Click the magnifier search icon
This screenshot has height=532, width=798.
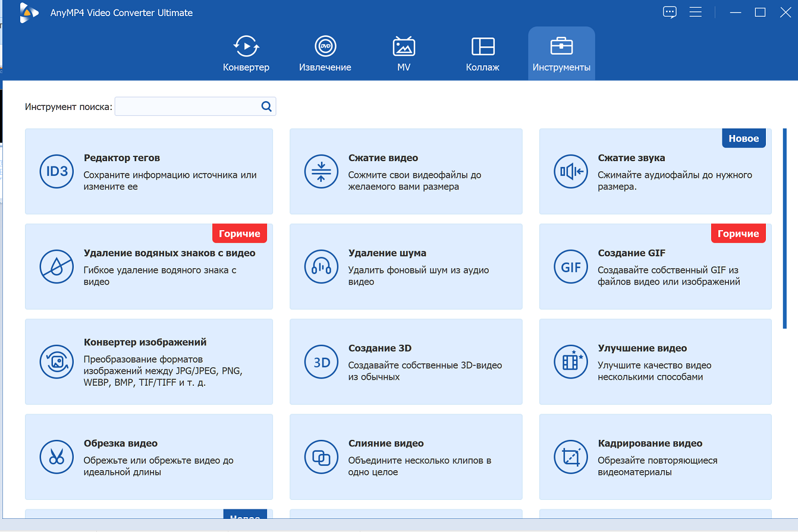[x=266, y=106]
